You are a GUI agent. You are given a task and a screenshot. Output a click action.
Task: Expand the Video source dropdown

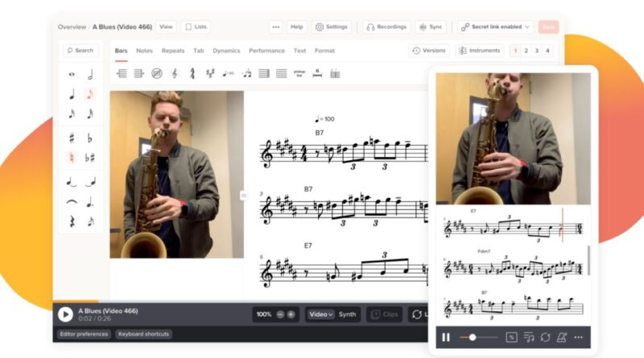[x=321, y=315]
